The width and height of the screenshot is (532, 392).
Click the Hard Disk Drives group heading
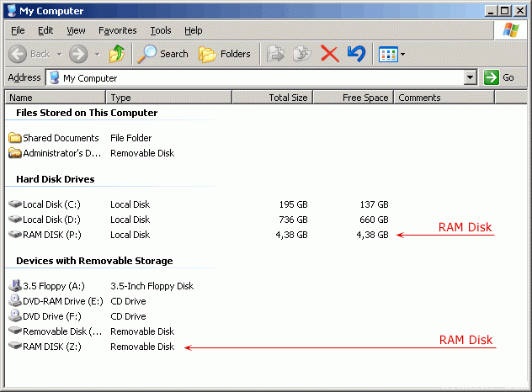tap(56, 179)
